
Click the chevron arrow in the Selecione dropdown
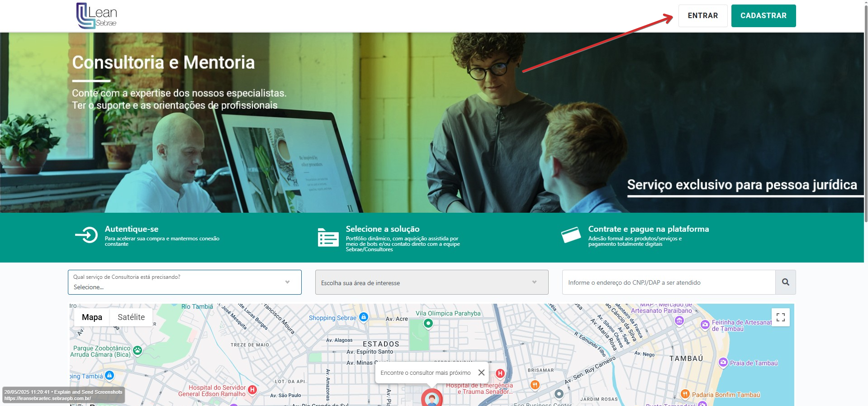pyautogui.click(x=287, y=282)
